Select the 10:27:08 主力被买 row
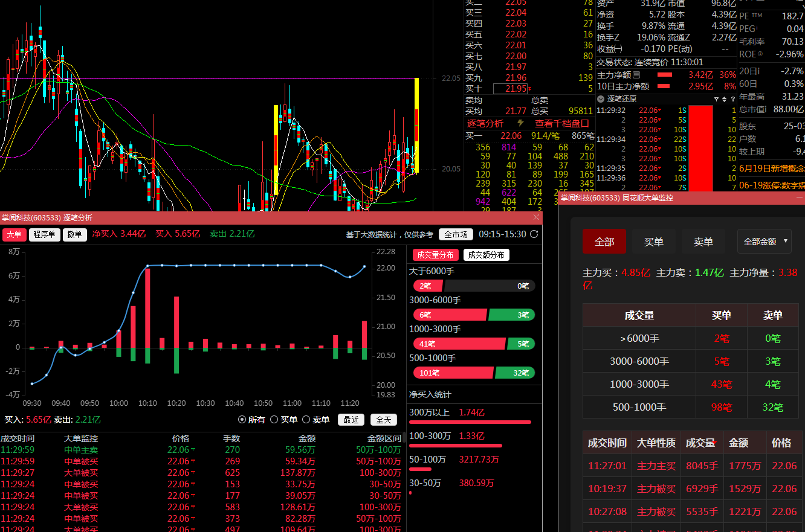Image resolution: width=805 pixels, height=532 pixels. pyautogui.click(x=694, y=511)
